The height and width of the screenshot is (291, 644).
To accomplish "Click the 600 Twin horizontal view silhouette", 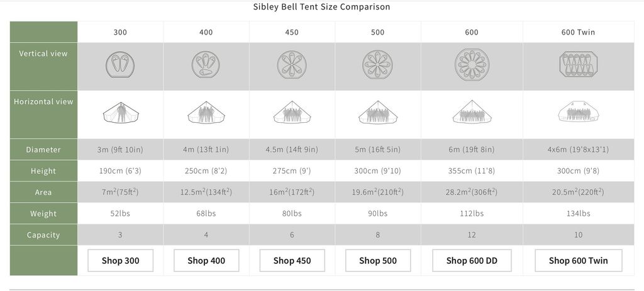I will pos(579,111).
